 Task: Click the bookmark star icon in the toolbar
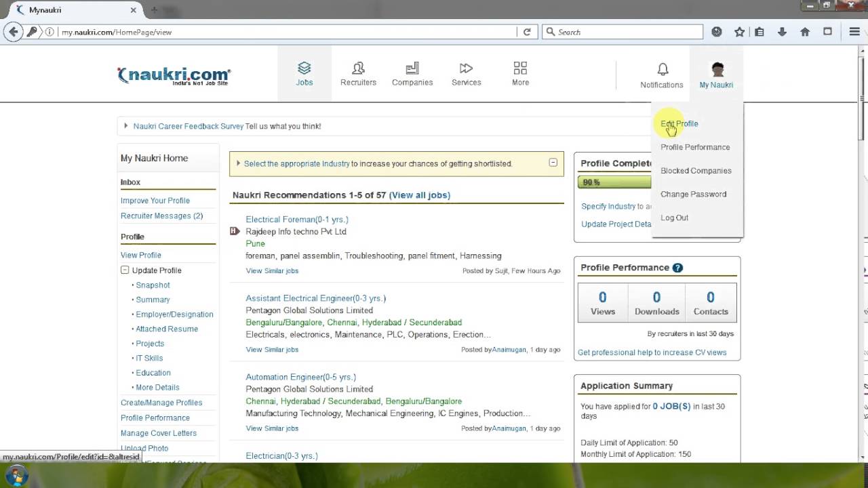739,32
